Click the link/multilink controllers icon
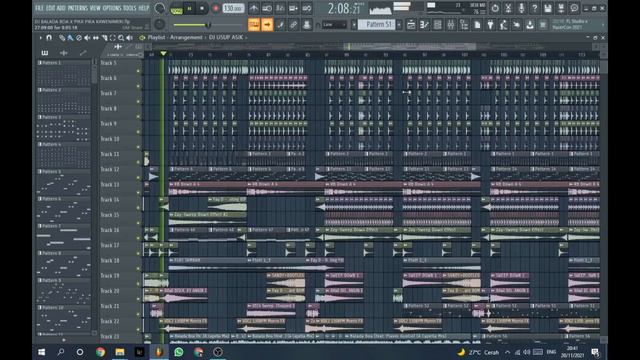The image size is (640, 360). [x=293, y=25]
